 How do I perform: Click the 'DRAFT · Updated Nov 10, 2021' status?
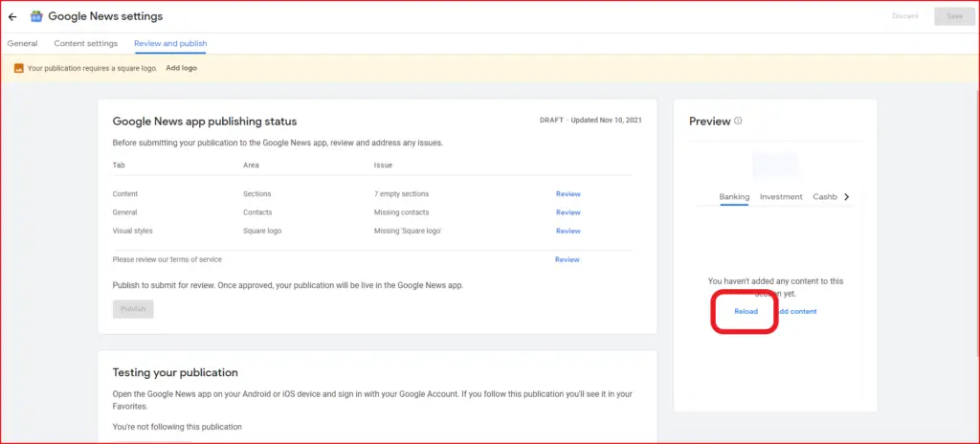[x=590, y=120]
